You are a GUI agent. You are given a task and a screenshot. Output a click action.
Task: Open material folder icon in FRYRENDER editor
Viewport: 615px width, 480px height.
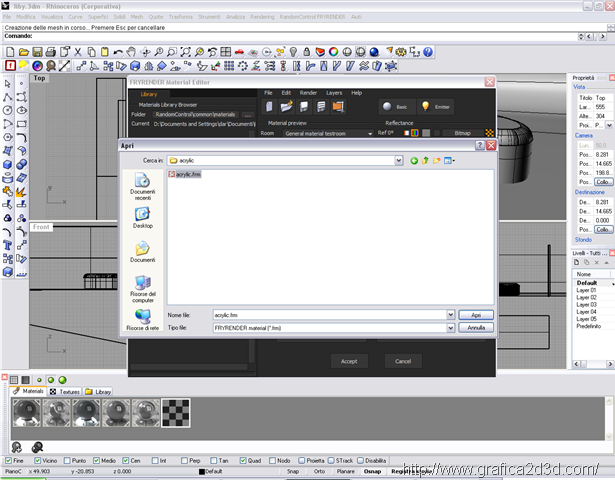[287, 107]
